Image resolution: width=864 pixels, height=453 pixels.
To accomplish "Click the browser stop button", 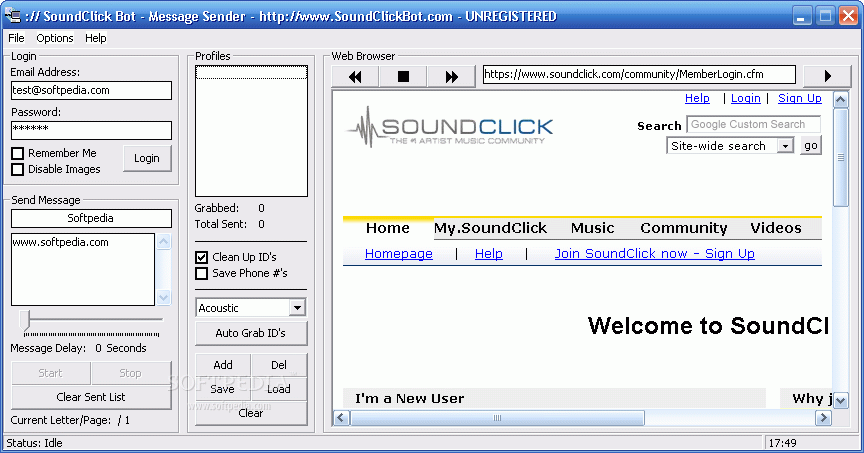I will coord(403,76).
